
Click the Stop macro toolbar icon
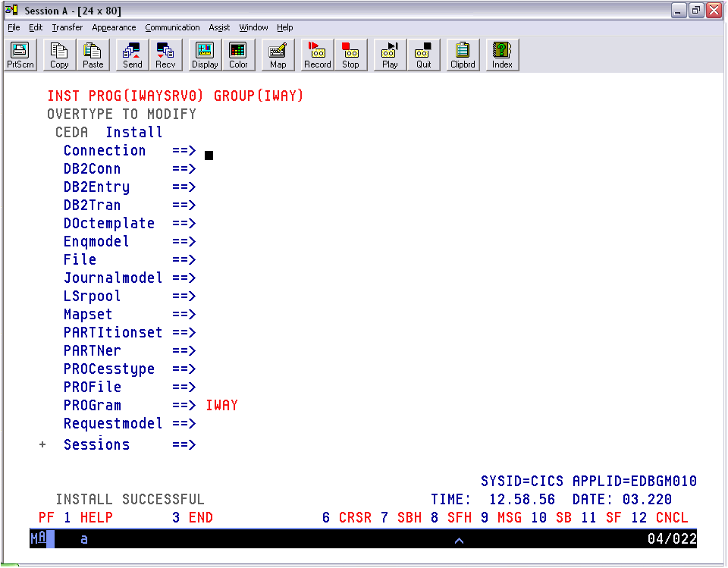pyautogui.click(x=350, y=55)
